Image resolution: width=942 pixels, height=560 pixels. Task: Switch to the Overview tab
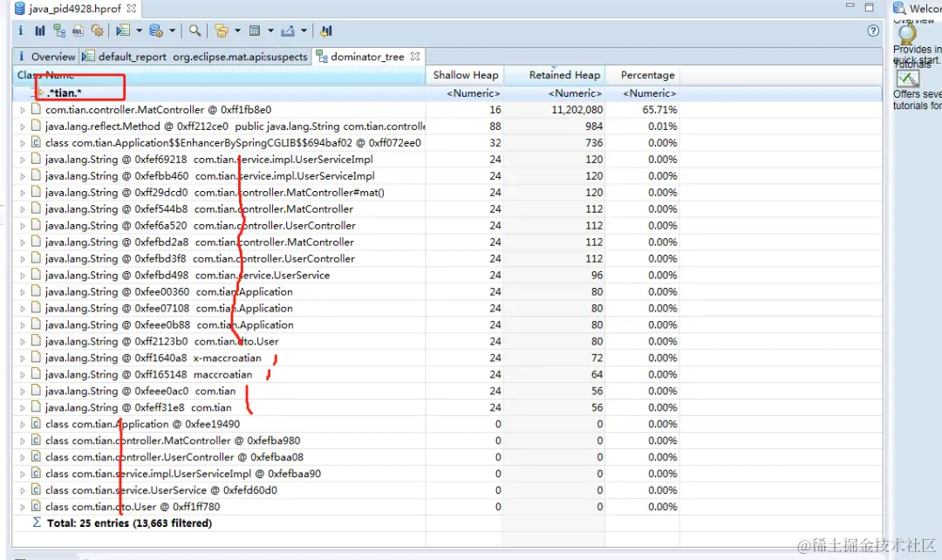tap(46, 57)
